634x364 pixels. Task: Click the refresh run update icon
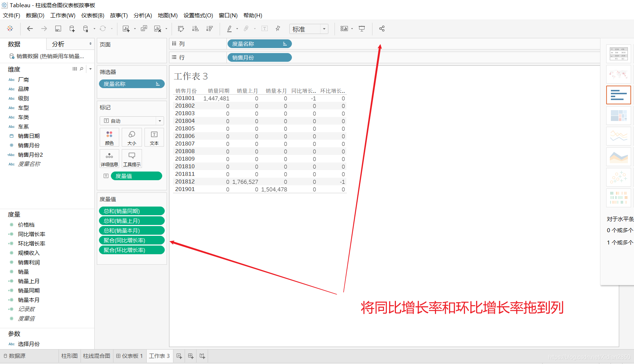tap(103, 29)
